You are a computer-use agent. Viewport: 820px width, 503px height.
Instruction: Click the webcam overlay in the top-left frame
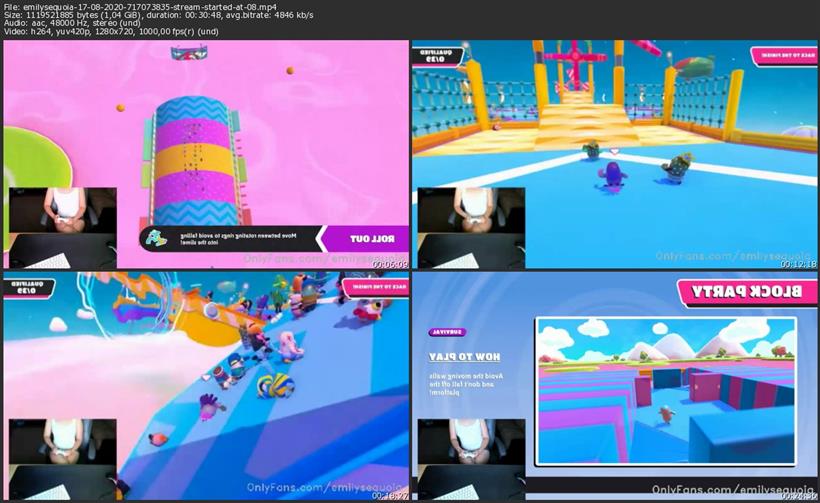(x=63, y=227)
